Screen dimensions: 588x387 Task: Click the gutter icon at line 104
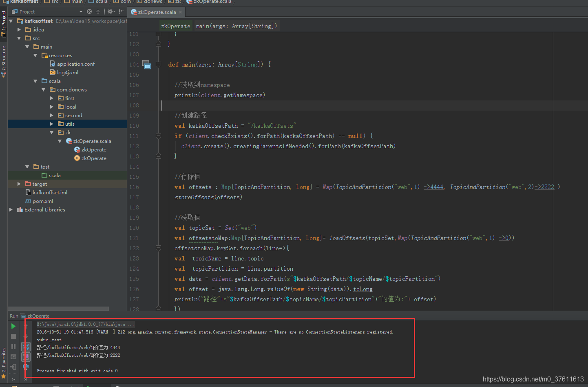tap(147, 64)
